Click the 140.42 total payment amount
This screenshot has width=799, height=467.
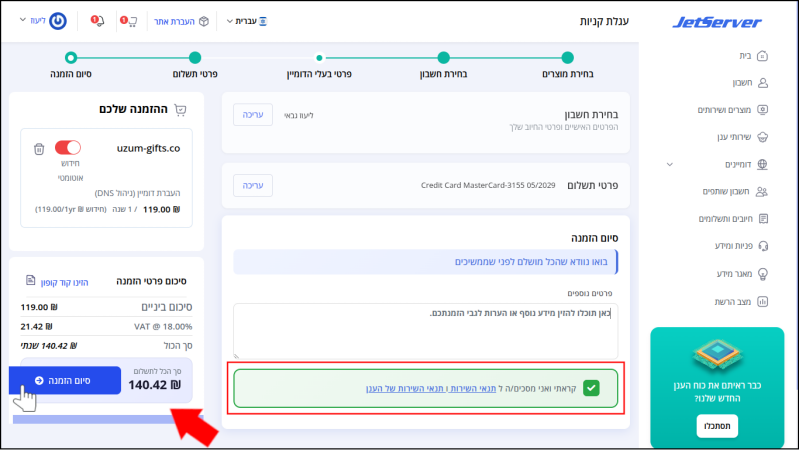154,385
